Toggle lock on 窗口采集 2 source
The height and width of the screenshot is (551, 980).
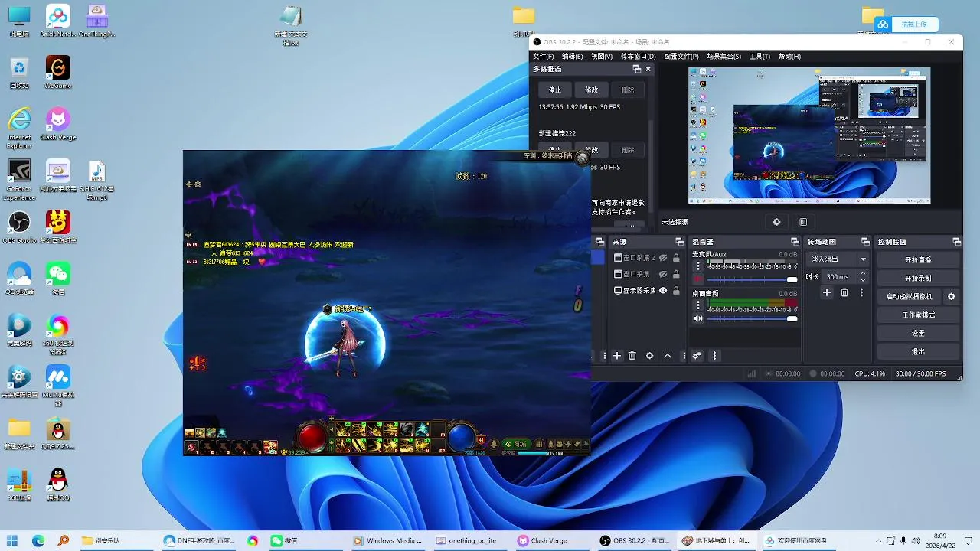676,258
